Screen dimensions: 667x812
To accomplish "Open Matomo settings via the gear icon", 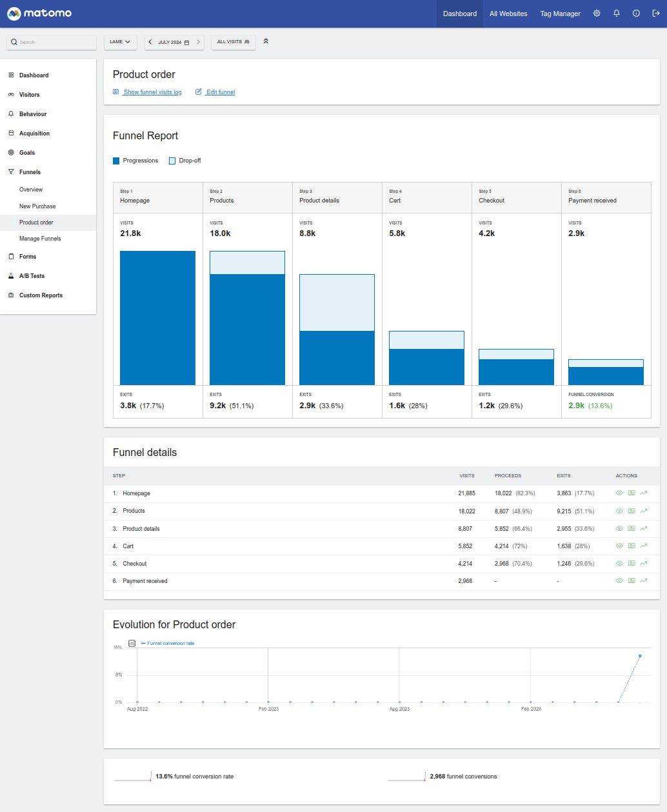I will click(596, 13).
